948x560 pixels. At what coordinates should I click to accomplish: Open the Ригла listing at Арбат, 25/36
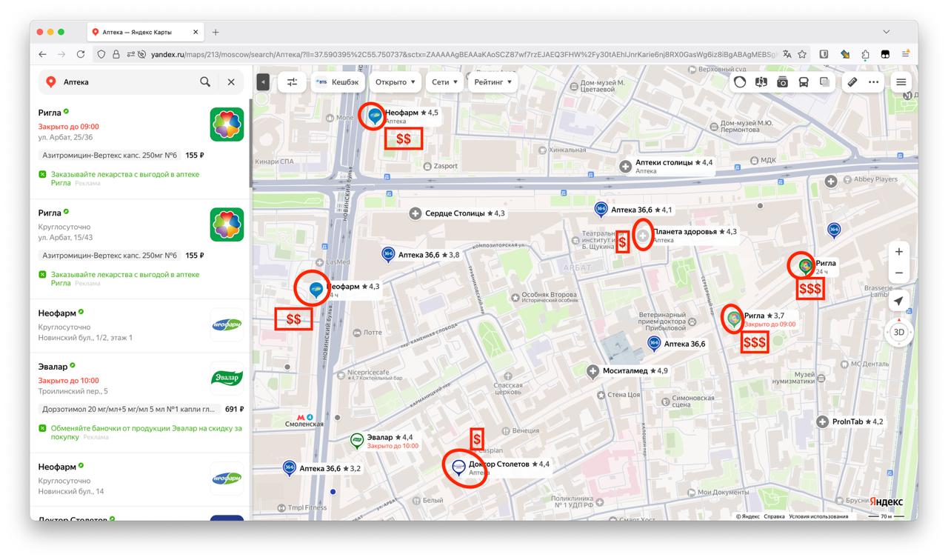141,148
